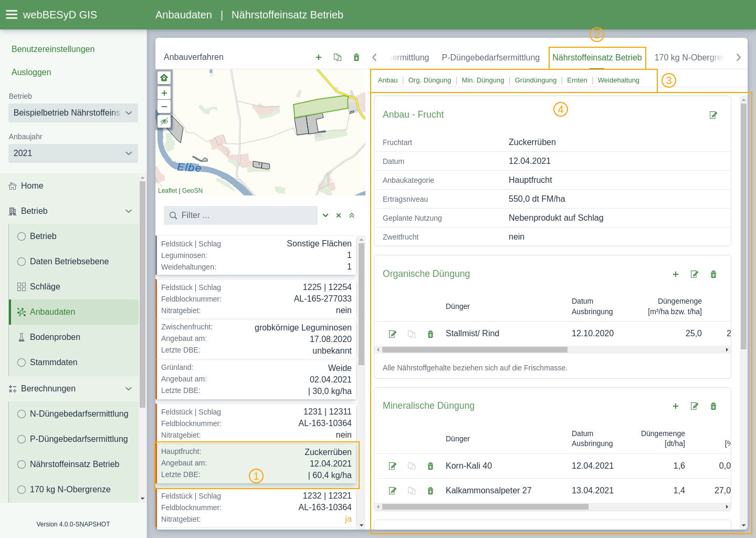Click the detail panel vertical scrollbar
This screenshot has width=756, height=538.
(743, 226)
